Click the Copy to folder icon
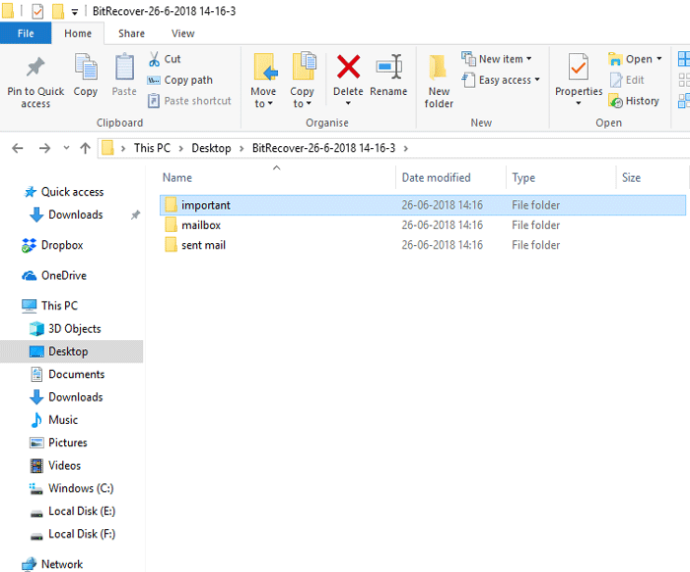 pos(304,66)
